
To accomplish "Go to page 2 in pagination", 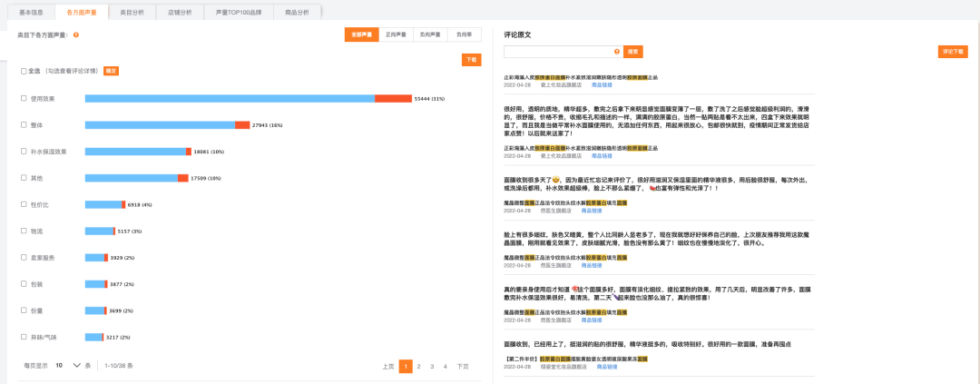I will pos(418,367).
